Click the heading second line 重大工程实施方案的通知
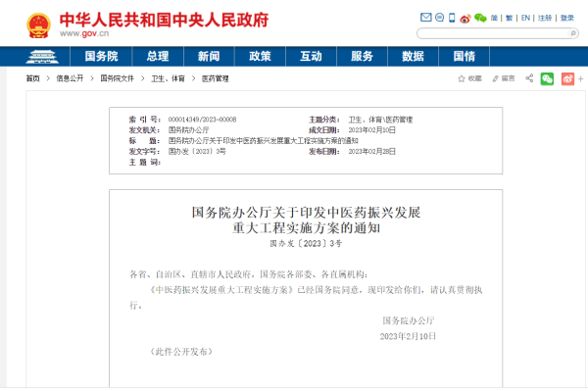The height and width of the screenshot is (391, 588). point(306,228)
